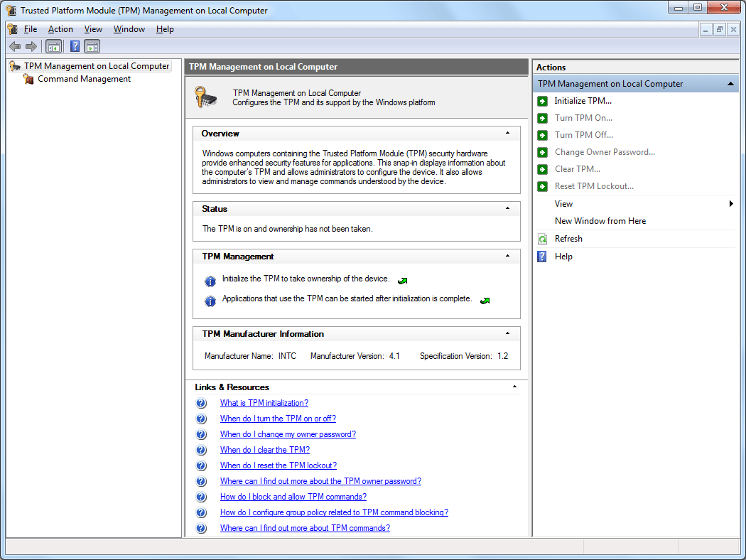The width and height of the screenshot is (746, 560).
Task: Click the help icon beside 'What is TPM initialization?'
Action: [x=201, y=403]
